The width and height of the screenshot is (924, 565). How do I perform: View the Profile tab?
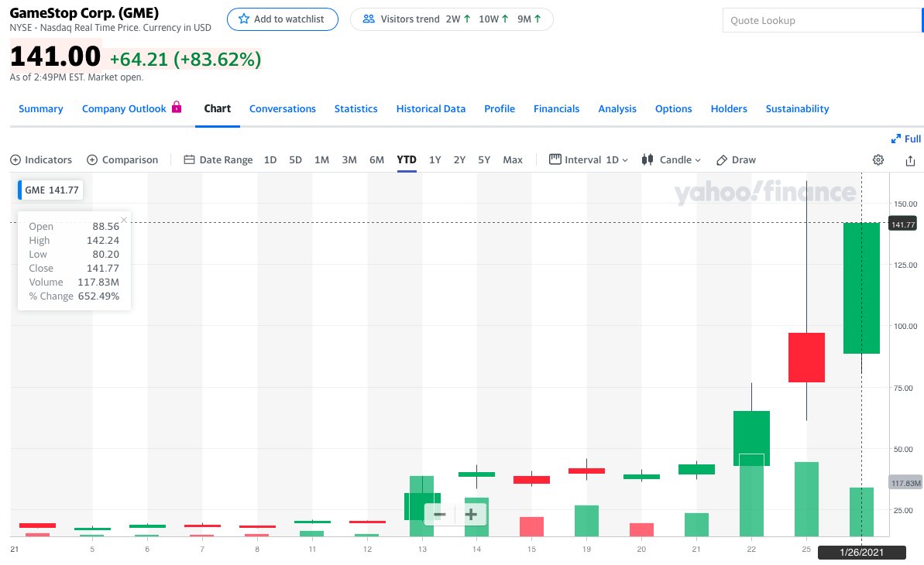tap(500, 109)
